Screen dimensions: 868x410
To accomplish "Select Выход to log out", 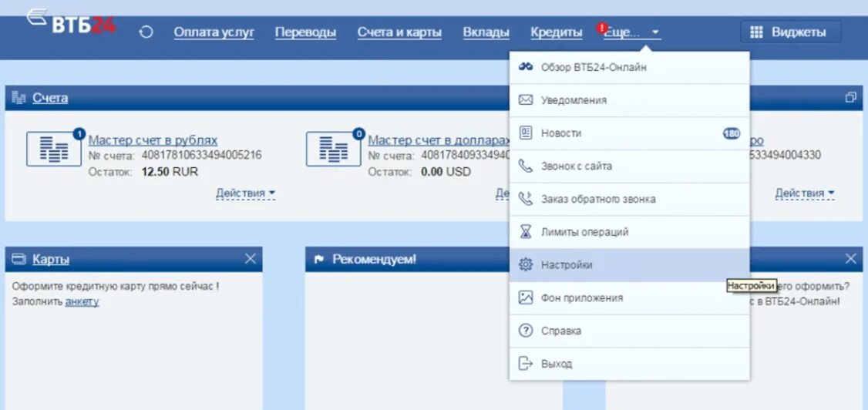I will [629, 364].
